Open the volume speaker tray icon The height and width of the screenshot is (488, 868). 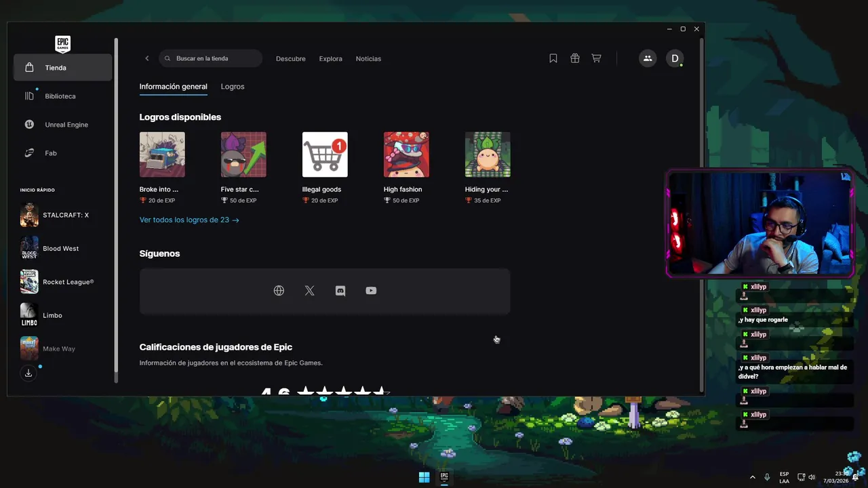point(812,477)
